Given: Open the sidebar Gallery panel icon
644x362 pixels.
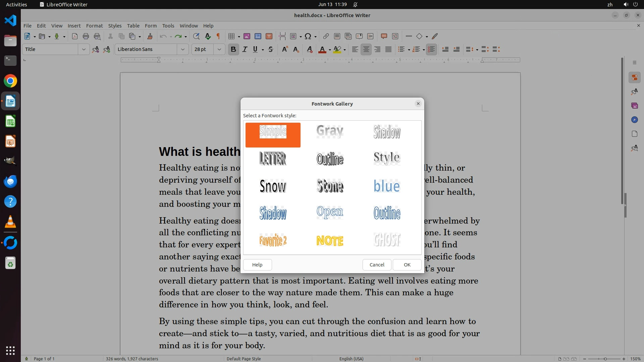Looking at the screenshot, I should tap(634, 106).
